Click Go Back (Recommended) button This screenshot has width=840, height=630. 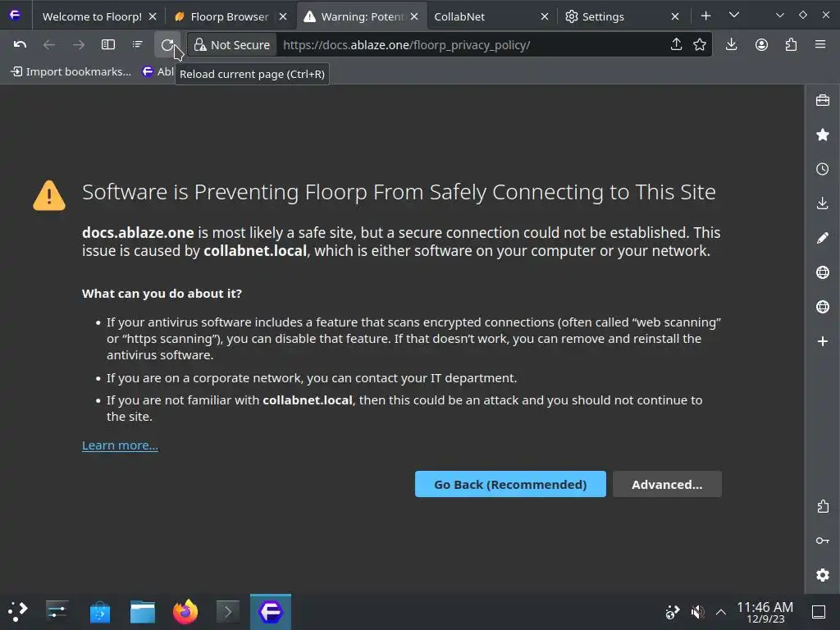tap(510, 484)
